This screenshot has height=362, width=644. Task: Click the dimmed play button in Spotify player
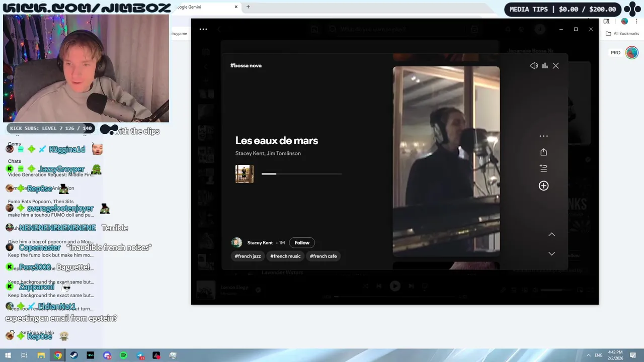coord(395,286)
